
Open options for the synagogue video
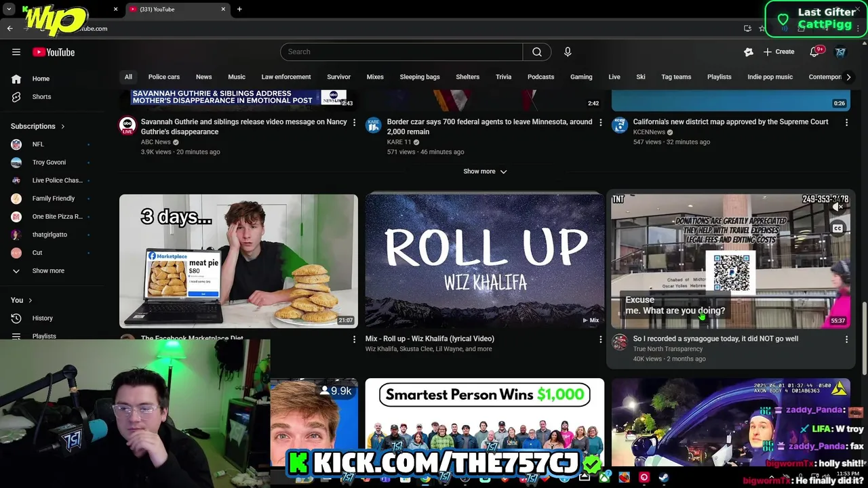coord(846,339)
